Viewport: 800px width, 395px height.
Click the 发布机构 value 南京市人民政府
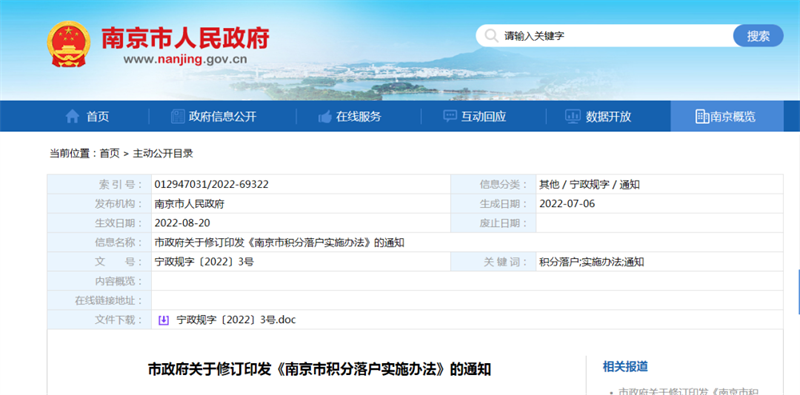[x=189, y=204]
